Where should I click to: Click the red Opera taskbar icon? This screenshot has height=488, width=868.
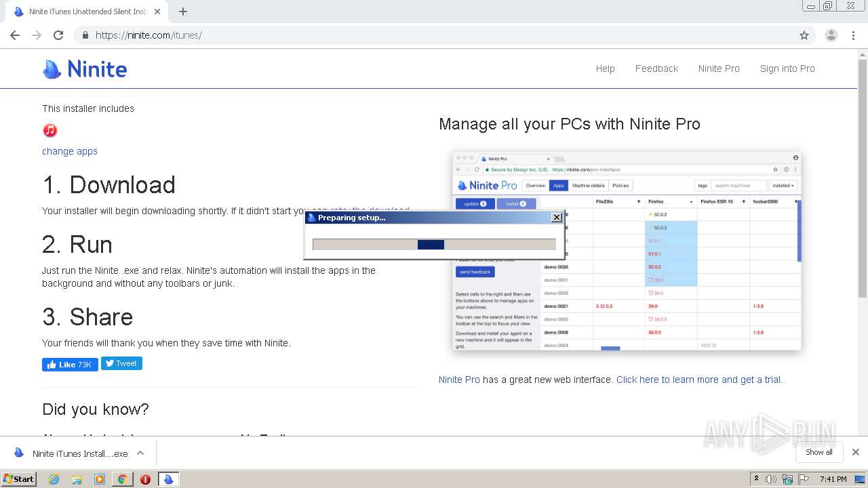click(145, 479)
